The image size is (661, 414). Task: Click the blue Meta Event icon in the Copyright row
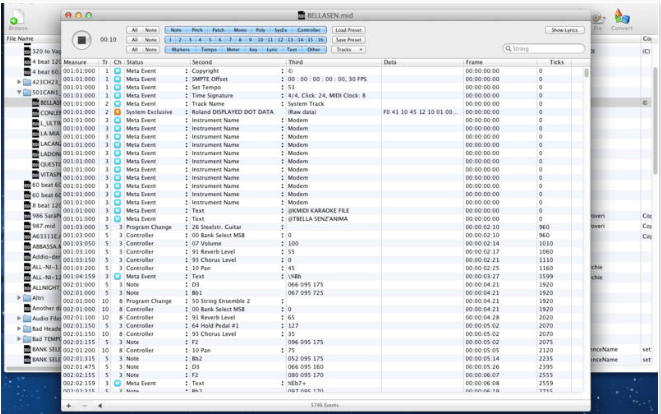(118, 71)
